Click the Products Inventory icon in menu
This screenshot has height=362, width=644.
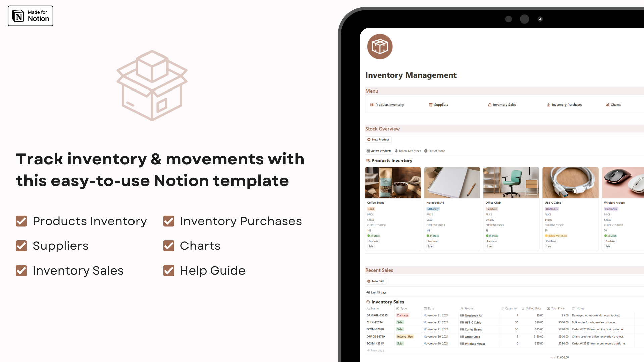coord(372,104)
